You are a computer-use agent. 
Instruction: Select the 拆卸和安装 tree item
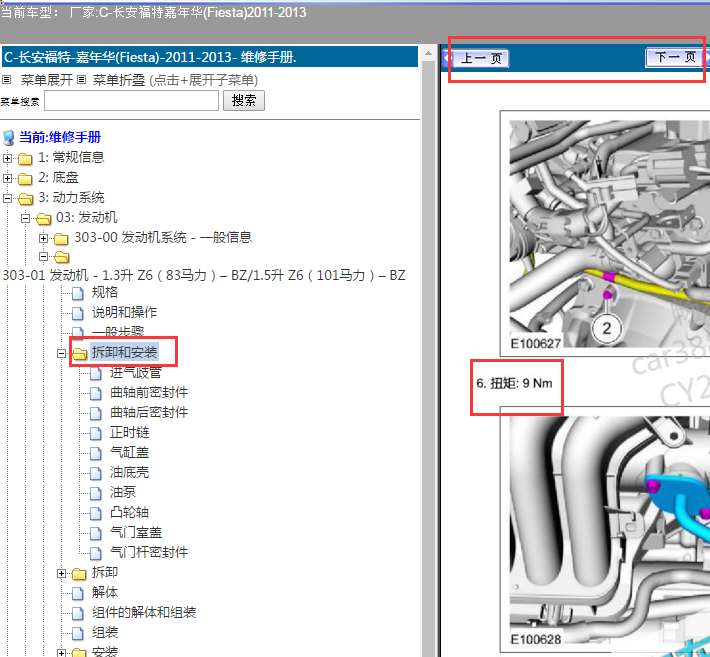coord(125,352)
